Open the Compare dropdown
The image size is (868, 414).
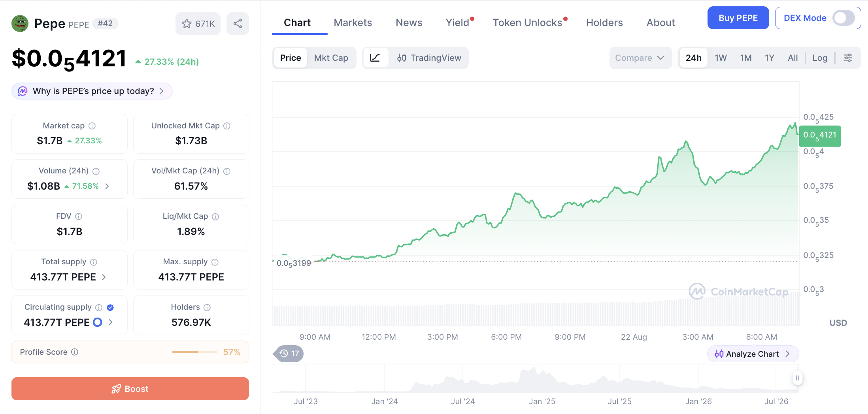(640, 58)
